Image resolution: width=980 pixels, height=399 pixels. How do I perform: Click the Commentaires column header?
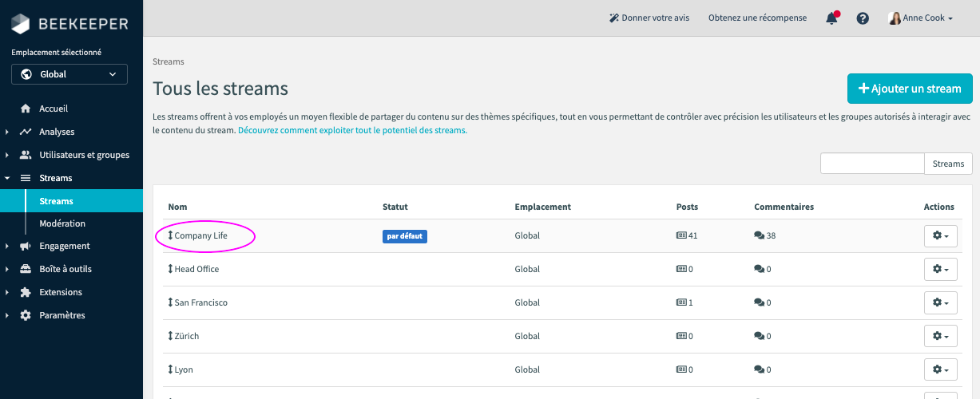[x=784, y=207]
